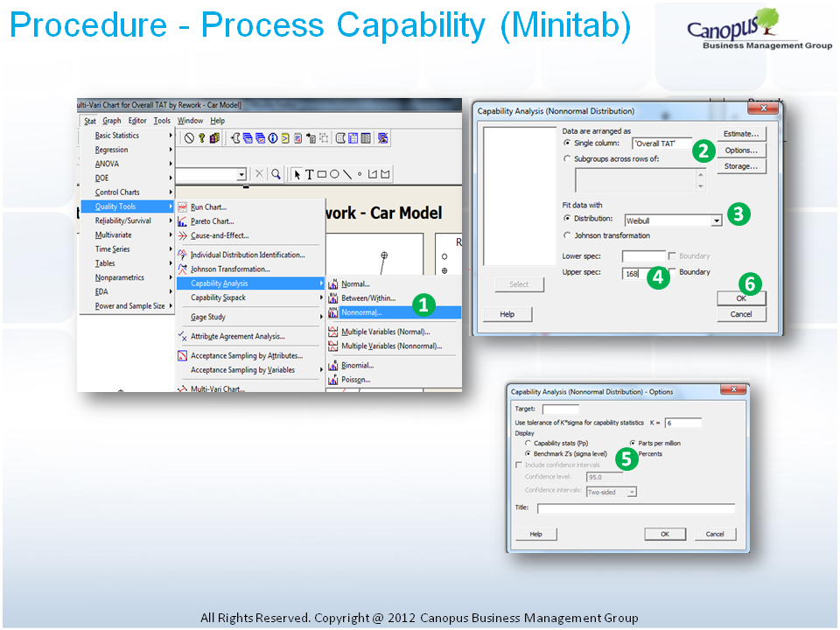The image size is (840, 630).
Task: Click the Close All Graphs icon
Action: (382, 138)
